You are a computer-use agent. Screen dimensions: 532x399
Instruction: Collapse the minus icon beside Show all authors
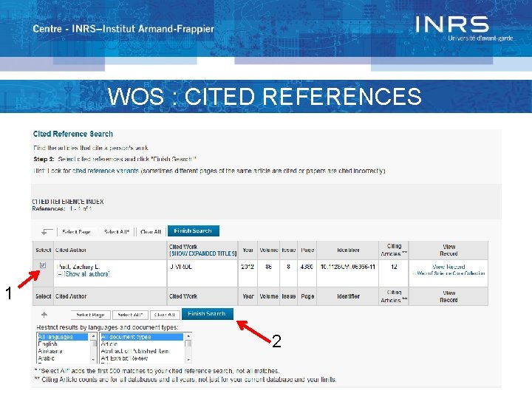59,274
